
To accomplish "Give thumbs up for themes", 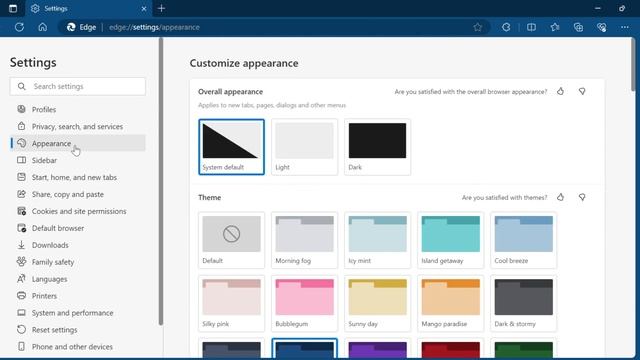I will click(x=560, y=197).
